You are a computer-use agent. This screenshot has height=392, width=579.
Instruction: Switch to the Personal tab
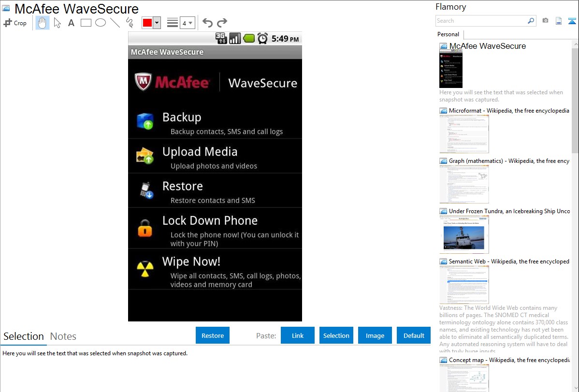pyautogui.click(x=449, y=34)
